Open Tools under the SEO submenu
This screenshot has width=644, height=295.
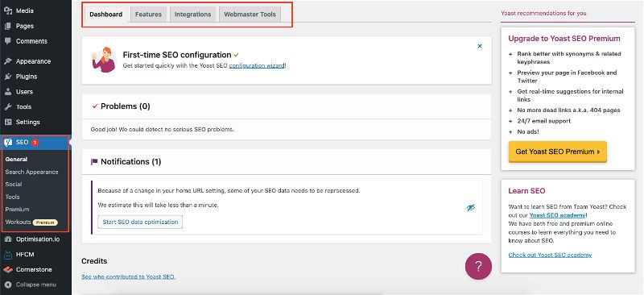(x=12, y=197)
